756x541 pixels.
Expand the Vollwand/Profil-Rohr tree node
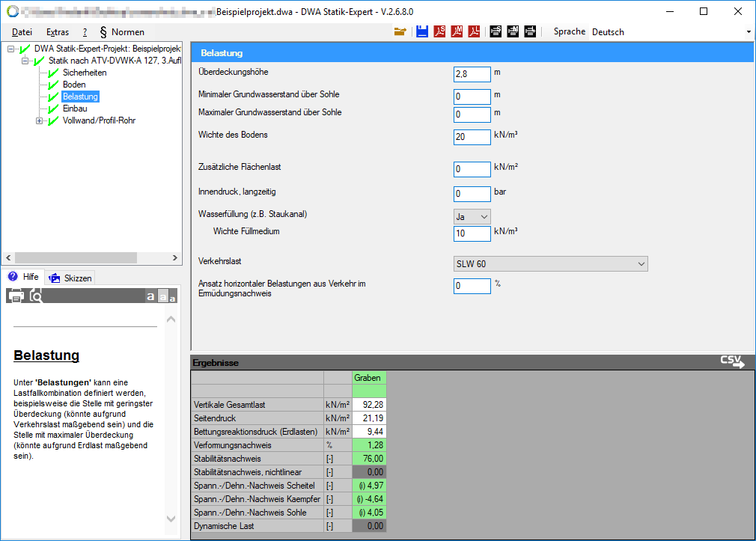40,120
